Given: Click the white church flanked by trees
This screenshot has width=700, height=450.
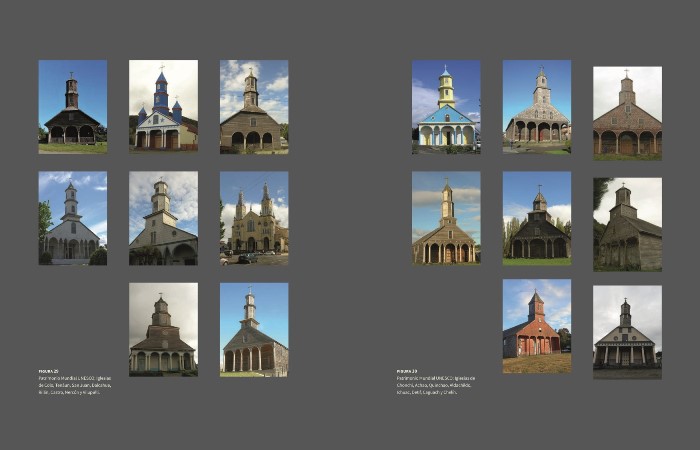Looking at the screenshot, I should coord(73,217).
